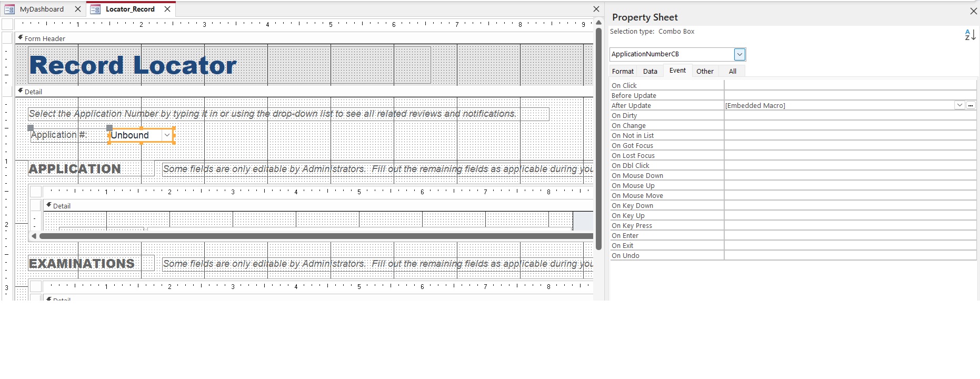Click the On Mouse Up property field

(x=850, y=185)
